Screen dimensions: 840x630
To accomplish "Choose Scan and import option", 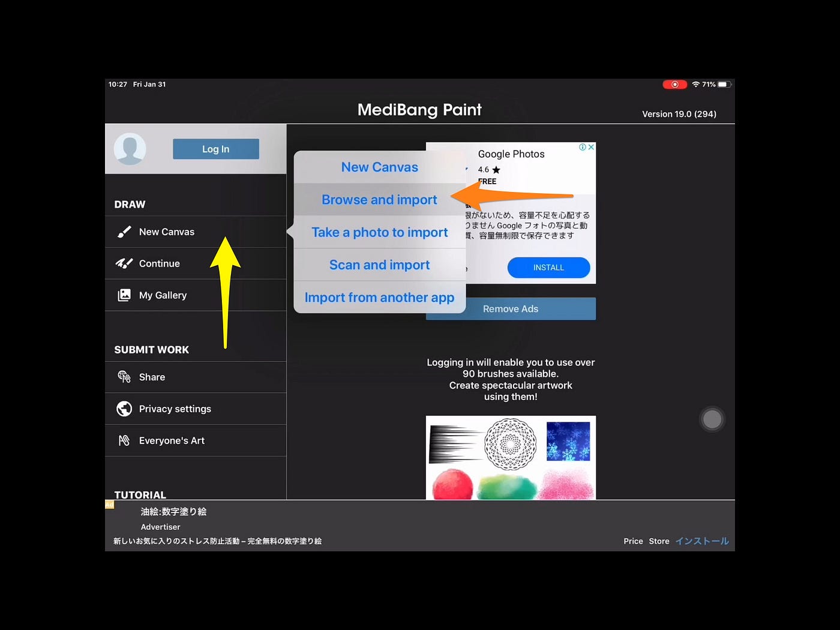I will point(380,265).
